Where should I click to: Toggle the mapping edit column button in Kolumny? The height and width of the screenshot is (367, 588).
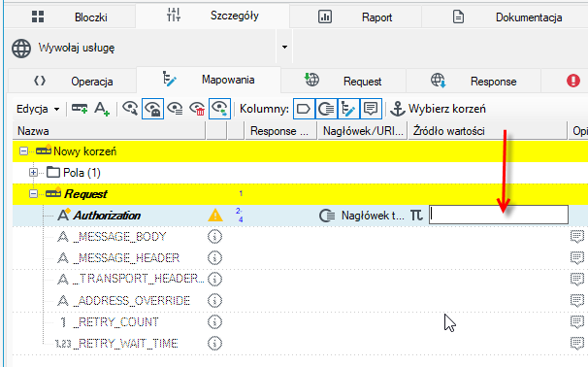point(348,109)
